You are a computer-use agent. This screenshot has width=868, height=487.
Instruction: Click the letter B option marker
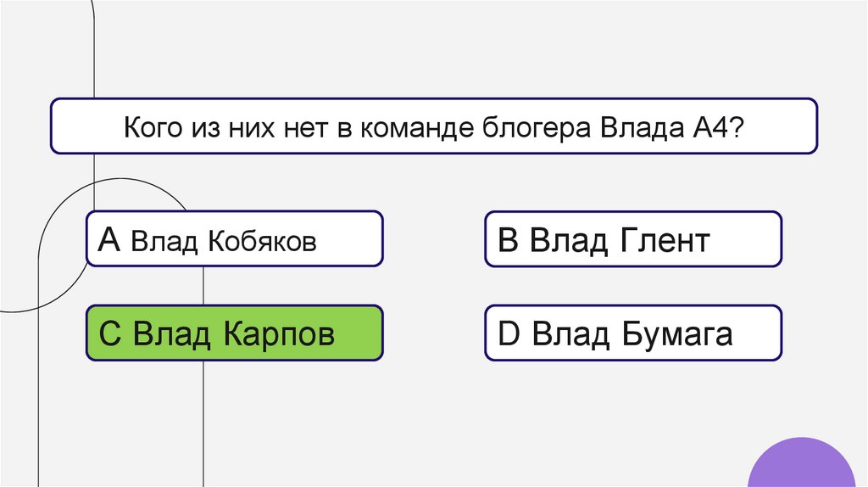[x=508, y=241]
